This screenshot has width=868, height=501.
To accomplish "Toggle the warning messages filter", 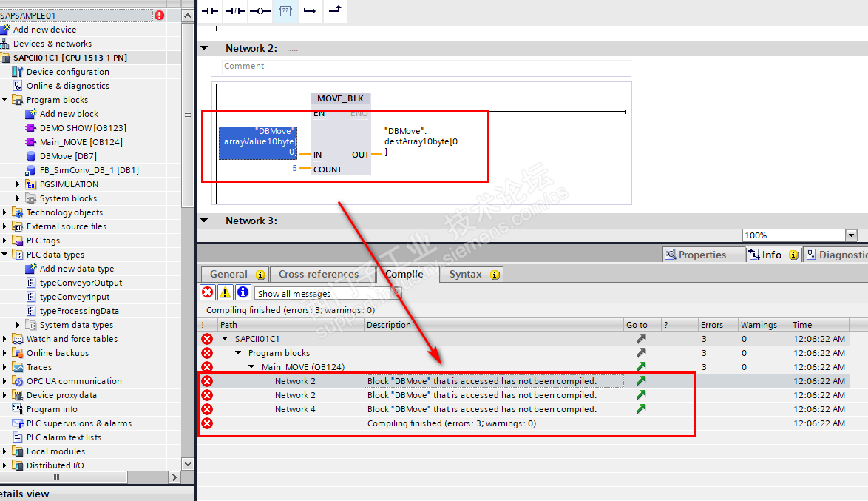I will pyautogui.click(x=226, y=292).
